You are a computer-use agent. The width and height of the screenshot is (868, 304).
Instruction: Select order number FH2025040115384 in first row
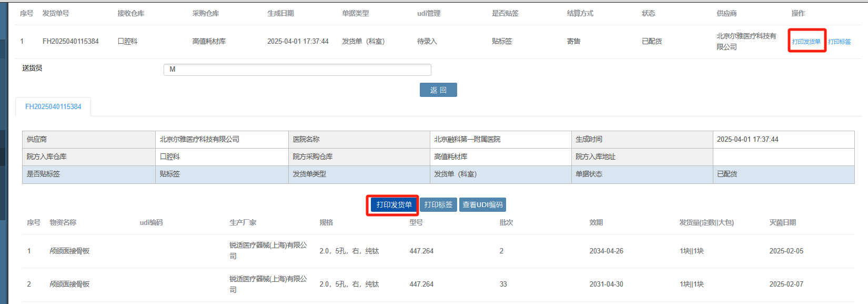point(70,41)
